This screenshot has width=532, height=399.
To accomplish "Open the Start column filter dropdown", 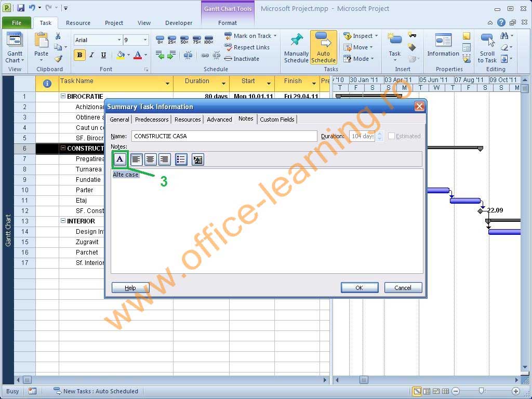I will [269, 84].
